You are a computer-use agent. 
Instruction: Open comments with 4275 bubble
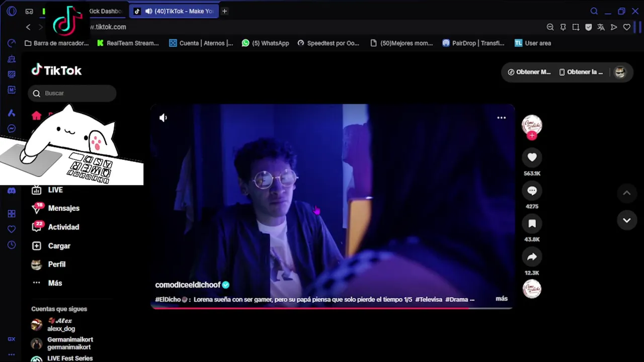pyautogui.click(x=532, y=191)
